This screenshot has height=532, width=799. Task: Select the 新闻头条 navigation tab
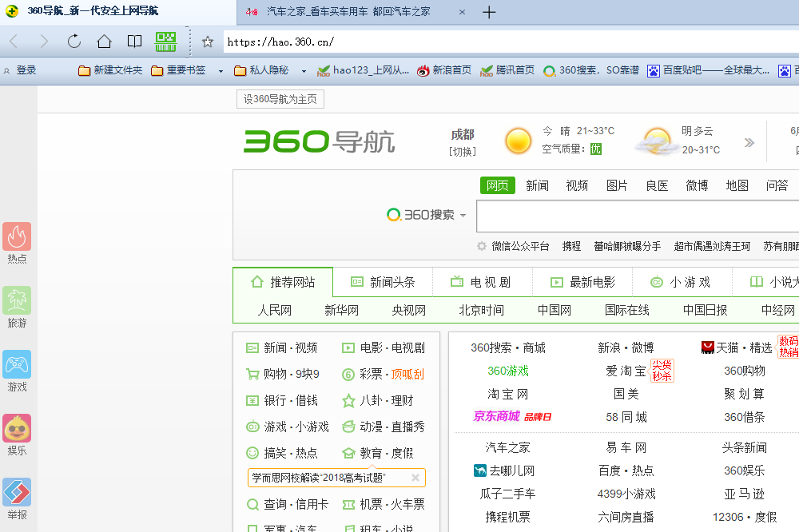[x=383, y=282]
